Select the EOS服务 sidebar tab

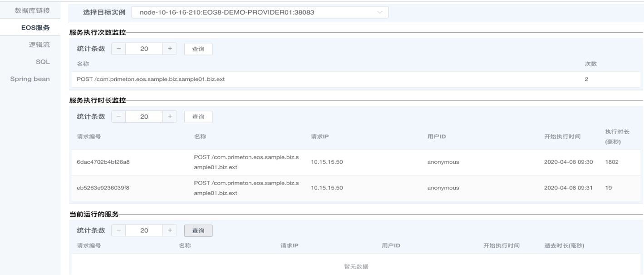(x=35, y=28)
